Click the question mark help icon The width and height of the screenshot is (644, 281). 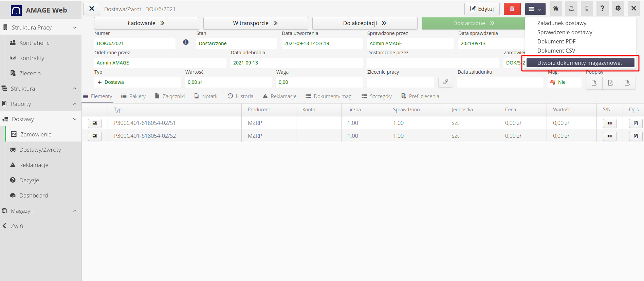coord(602,9)
